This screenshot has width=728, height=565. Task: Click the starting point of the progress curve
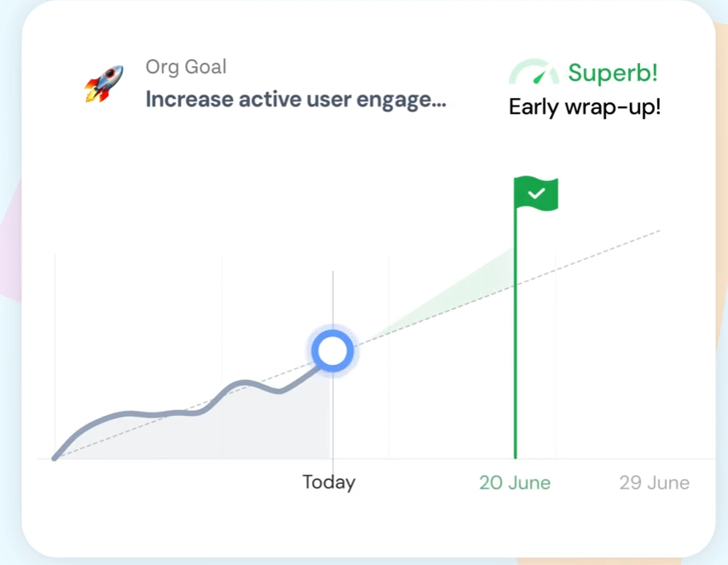(x=55, y=458)
